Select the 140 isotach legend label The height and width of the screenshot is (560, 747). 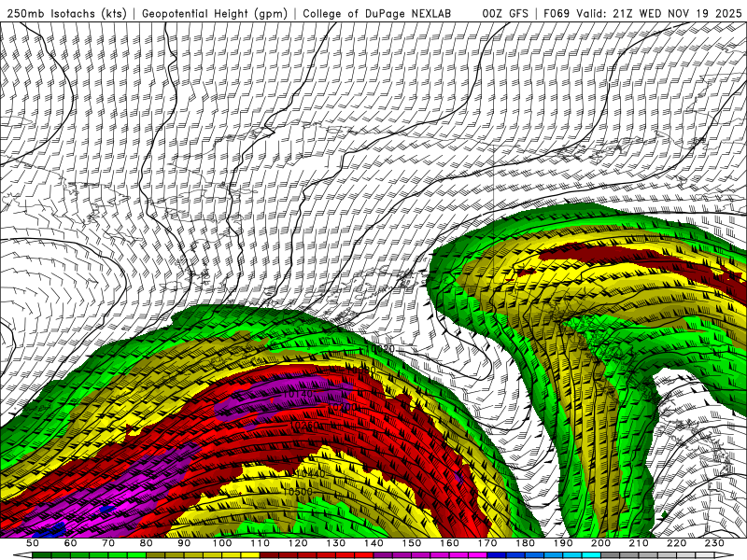373,543
